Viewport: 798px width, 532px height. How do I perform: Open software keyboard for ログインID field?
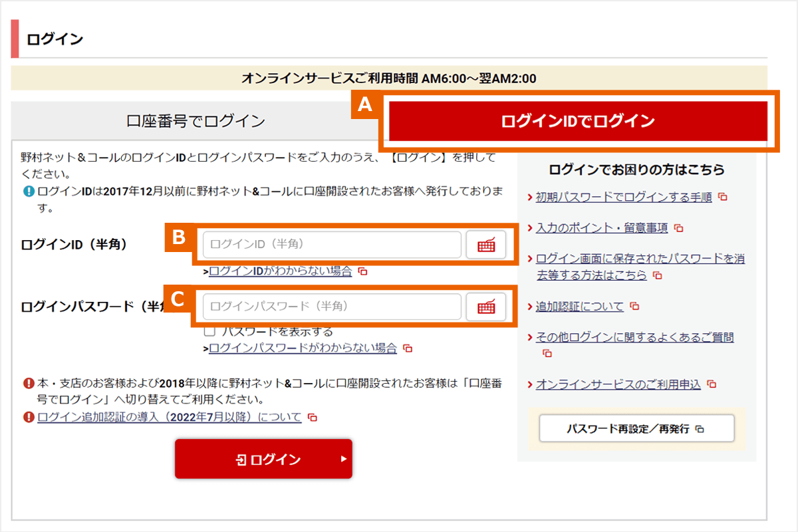(x=486, y=245)
